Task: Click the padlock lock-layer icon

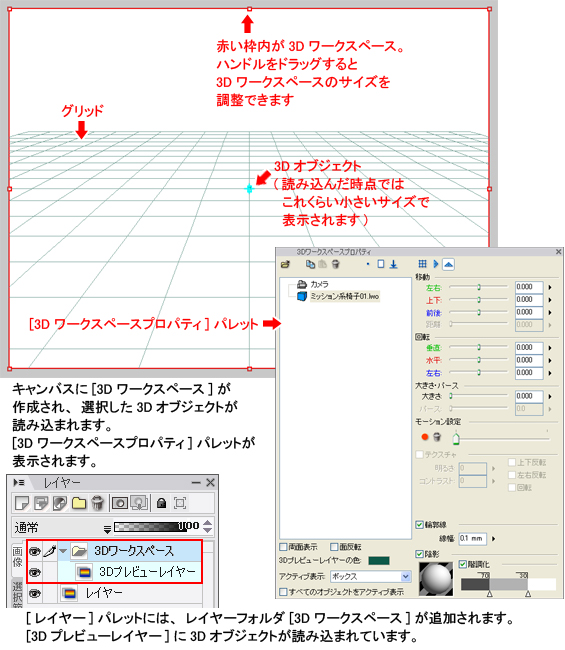Action: (x=161, y=503)
